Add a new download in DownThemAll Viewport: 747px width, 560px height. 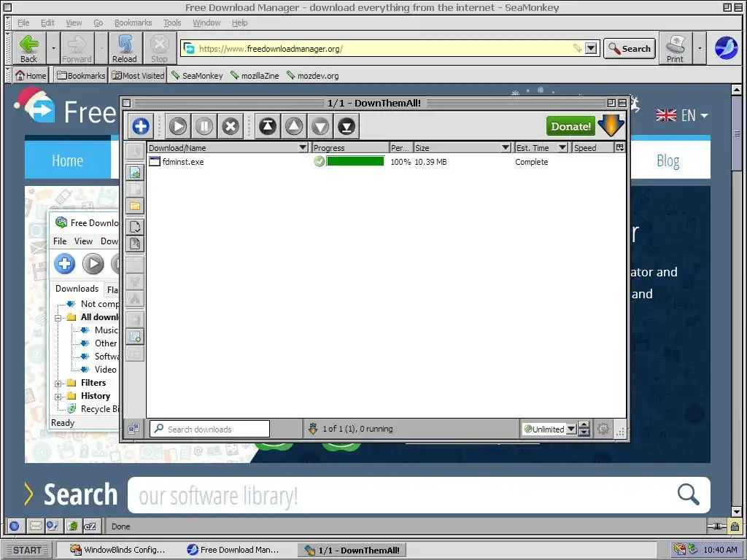coord(141,126)
